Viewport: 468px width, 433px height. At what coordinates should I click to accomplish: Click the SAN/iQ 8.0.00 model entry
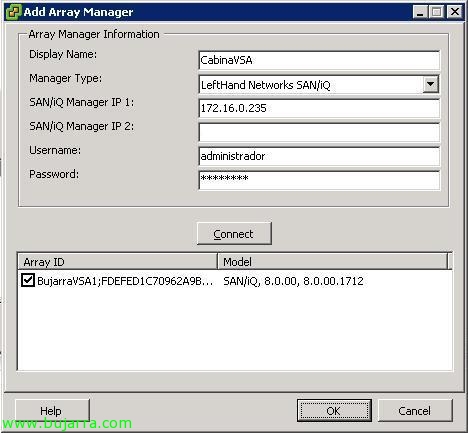pos(293,281)
